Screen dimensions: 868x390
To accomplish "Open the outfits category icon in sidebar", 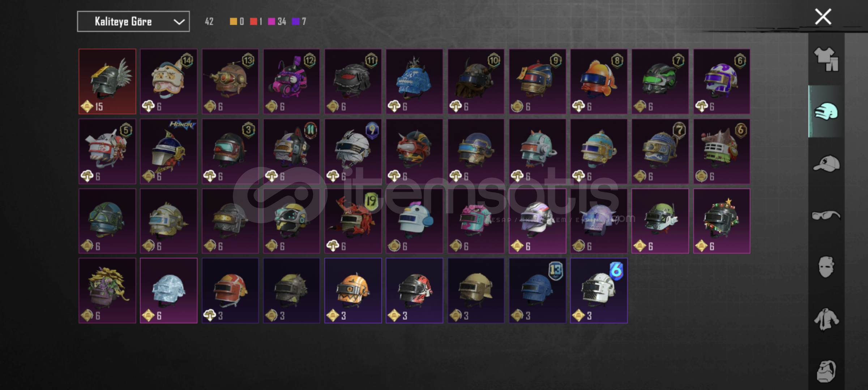I will pyautogui.click(x=826, y=59).
